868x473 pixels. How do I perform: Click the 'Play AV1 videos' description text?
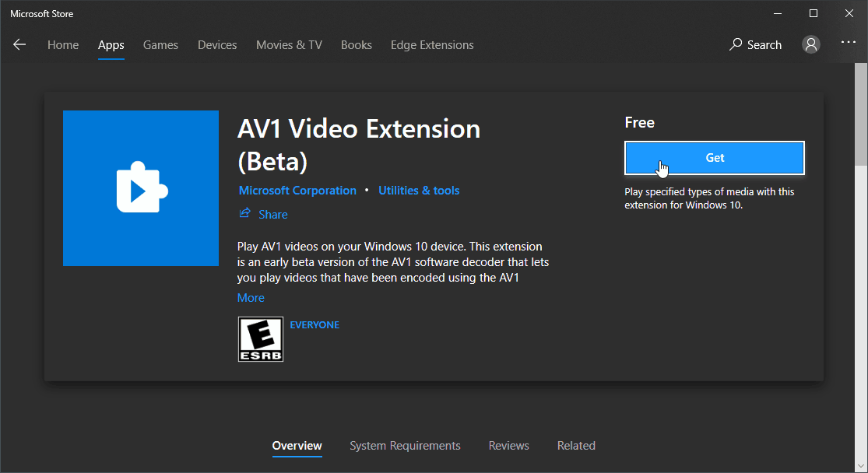pos(393,262)
